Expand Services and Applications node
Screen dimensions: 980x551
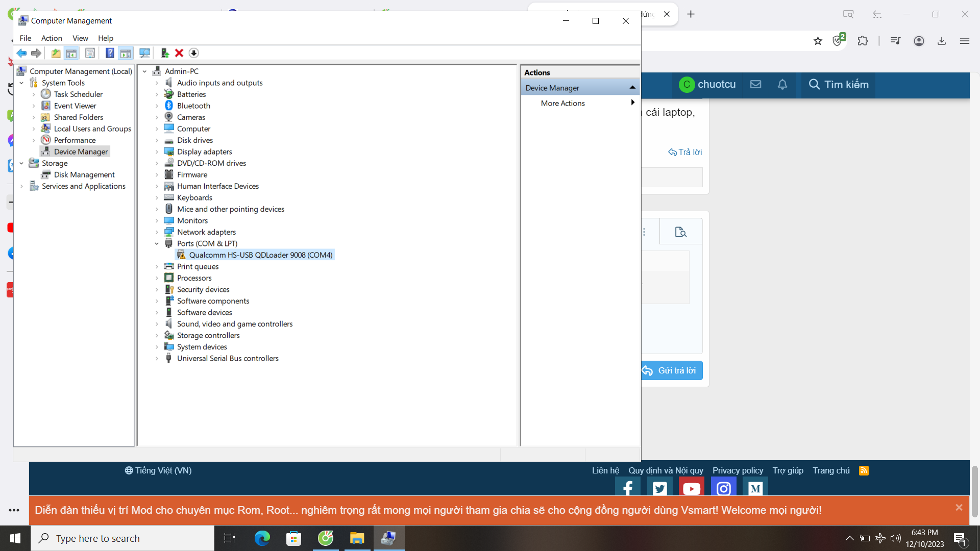pyautogui.click(x=21, y=187)
